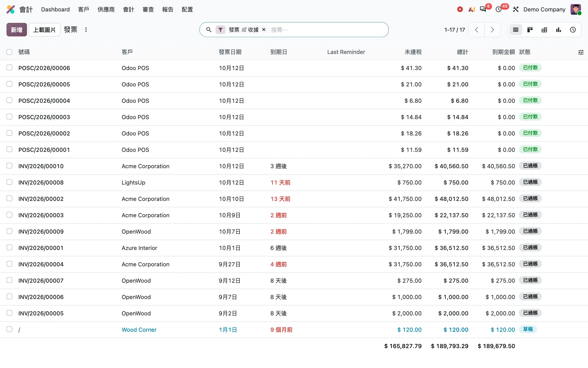Check the INV/2026/00001 row checkbox
Image resolution: width=588 pixels, height=368 pixels.
click(10, 248)
